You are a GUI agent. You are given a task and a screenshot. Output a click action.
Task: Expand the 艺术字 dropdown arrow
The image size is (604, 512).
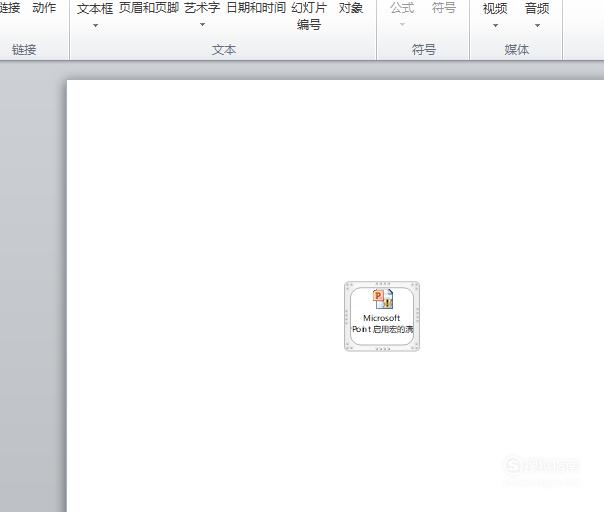(x=202, y=25)
